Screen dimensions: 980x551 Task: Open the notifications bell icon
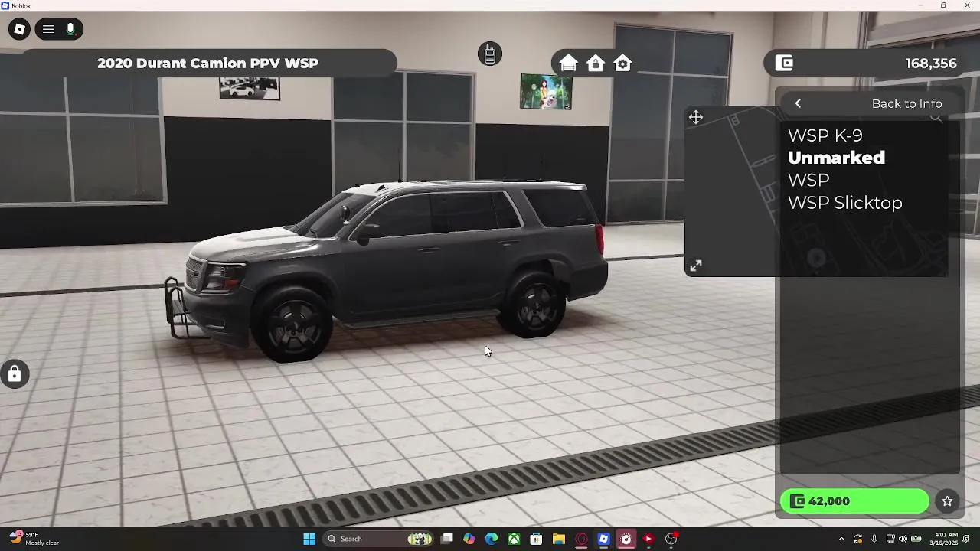(x=967, y=539)
